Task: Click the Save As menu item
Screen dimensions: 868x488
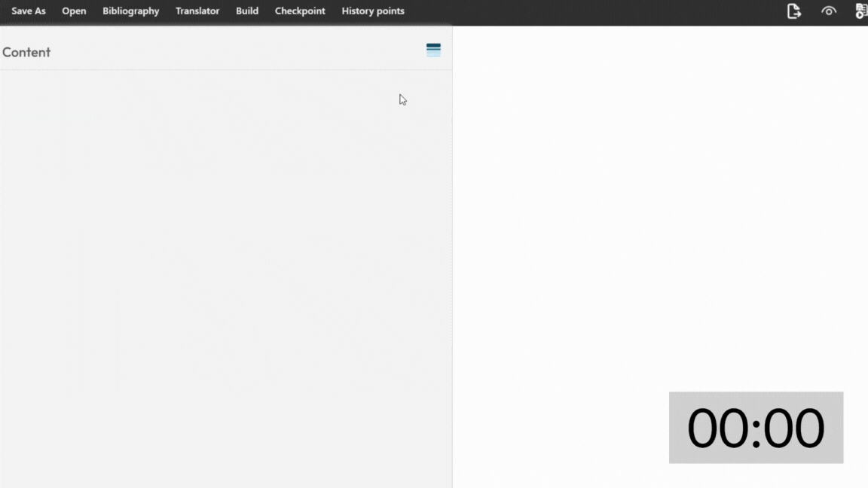Action: coord(29,11)
